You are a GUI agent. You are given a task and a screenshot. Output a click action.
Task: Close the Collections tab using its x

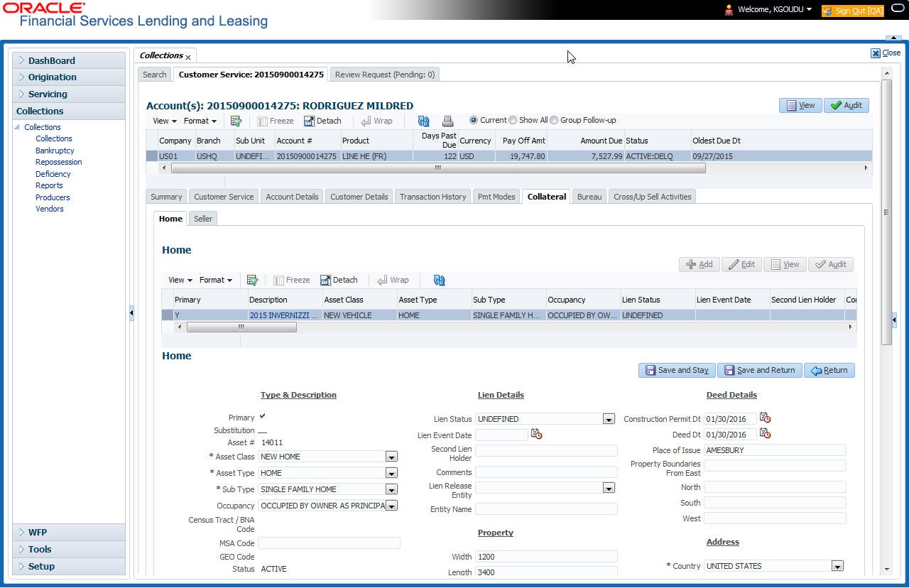[188, 57]
